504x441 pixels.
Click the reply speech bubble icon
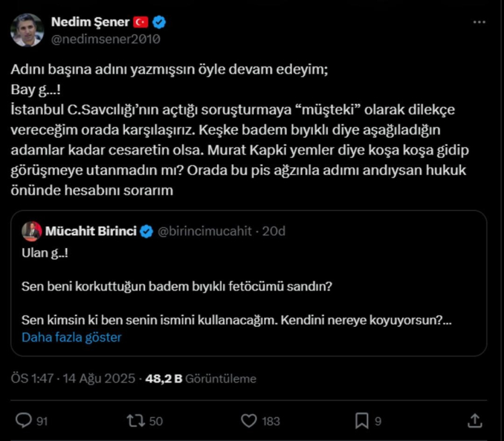(24, 421)
